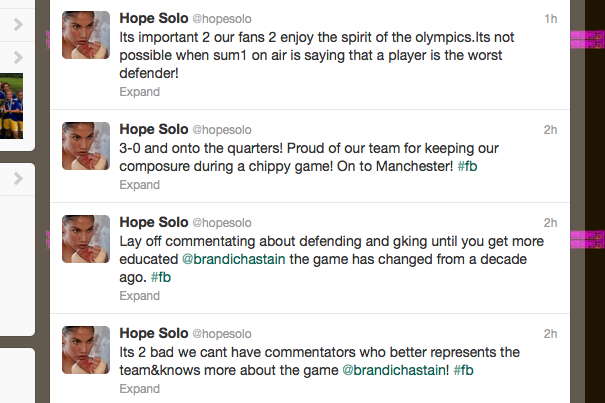Expand the "Lay off commentating" tweet
The image size is (605, 403).
click(x=139, y=295)
